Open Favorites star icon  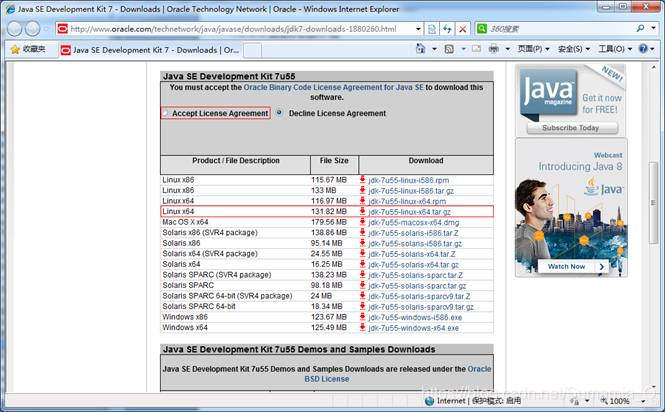[x=15, y=50]
